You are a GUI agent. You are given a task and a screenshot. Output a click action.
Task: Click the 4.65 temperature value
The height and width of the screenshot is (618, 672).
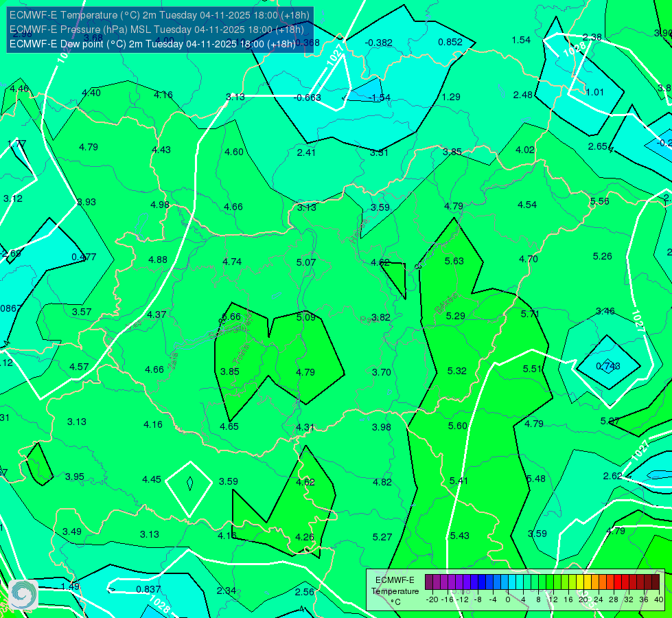click(x=229, y=426)
